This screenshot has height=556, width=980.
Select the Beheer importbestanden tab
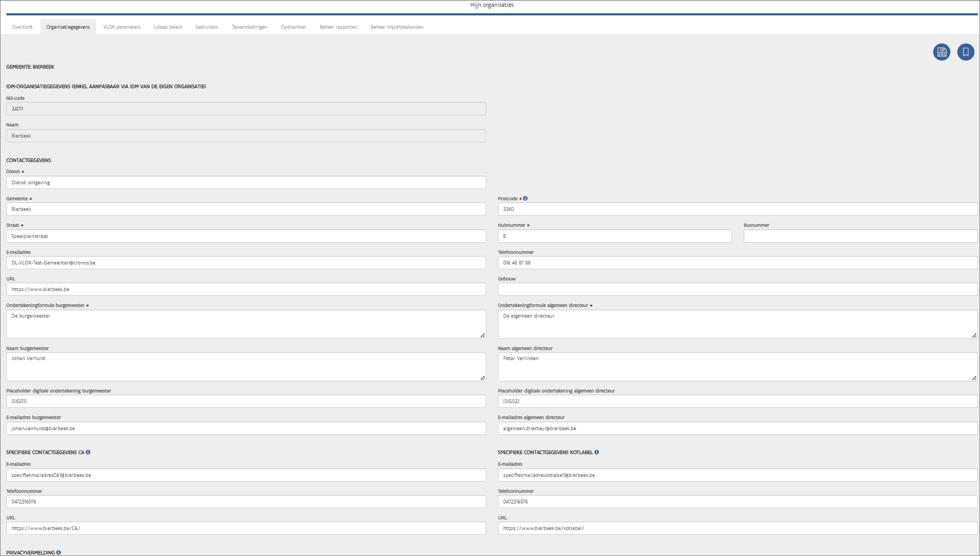tap(397, 27)
